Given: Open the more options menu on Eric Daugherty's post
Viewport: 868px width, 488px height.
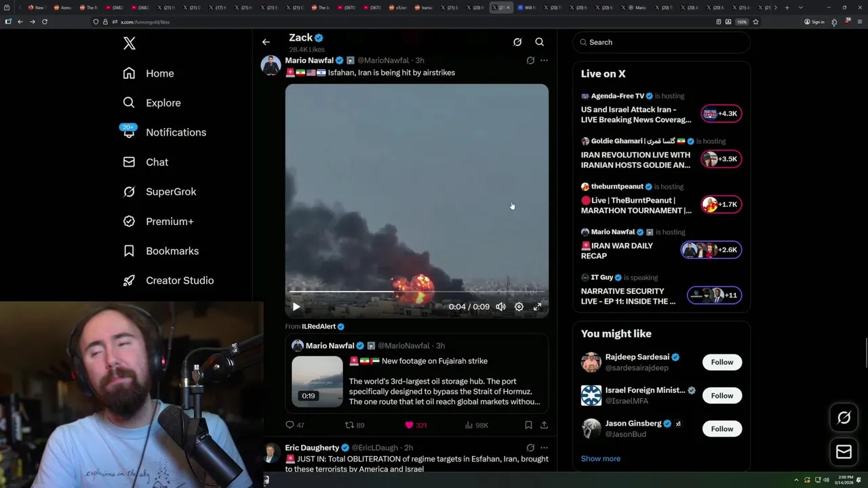Looking at the screenshot, I should [544, 448].
